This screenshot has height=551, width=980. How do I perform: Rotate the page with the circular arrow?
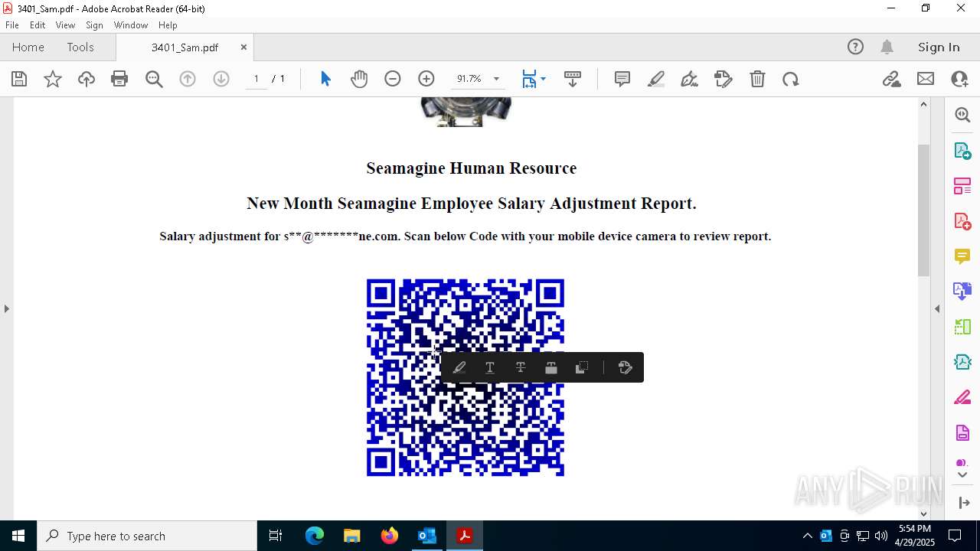(x=791, y=79)
